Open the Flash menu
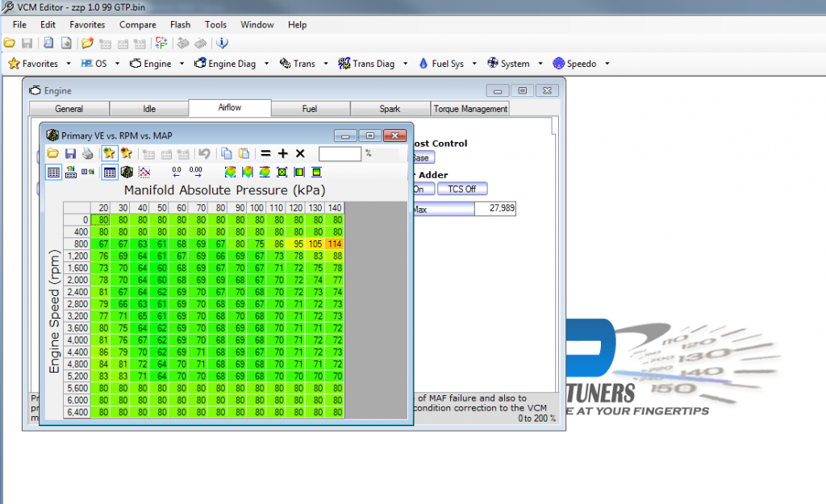This screenshot has height=504, width=826. [180, 24]
